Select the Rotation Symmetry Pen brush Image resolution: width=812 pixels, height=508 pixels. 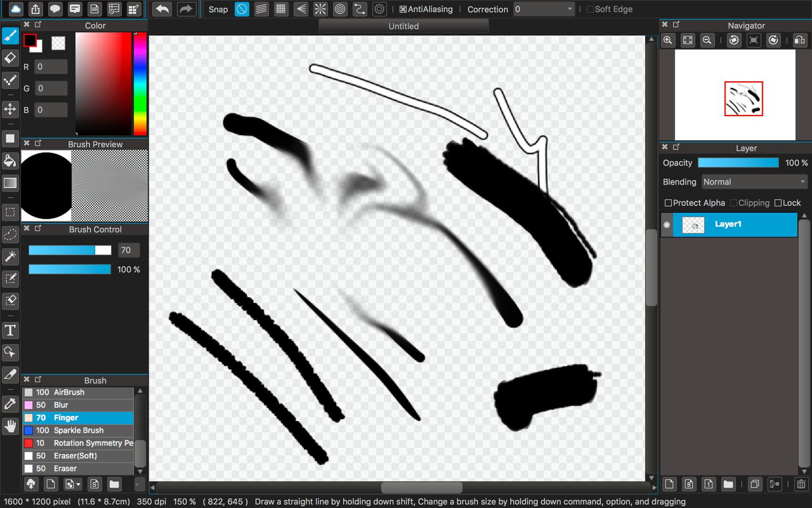(78, 443)
